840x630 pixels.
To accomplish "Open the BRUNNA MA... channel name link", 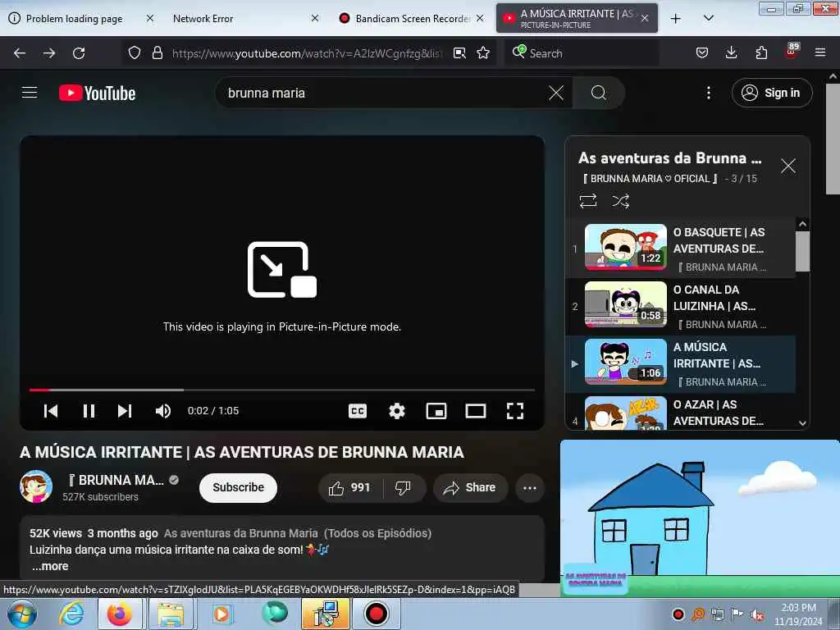I will [116, 480].
